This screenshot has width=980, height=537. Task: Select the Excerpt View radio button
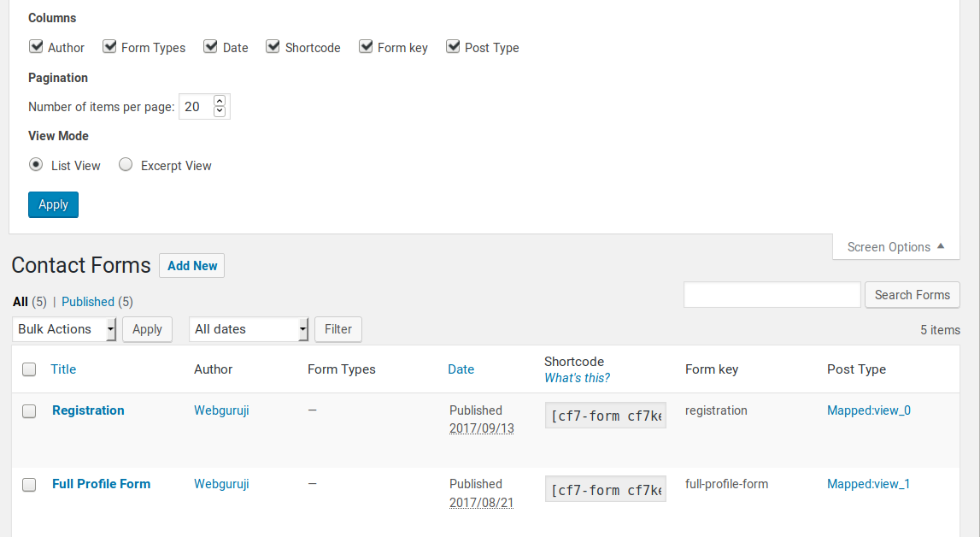pos(126,164)
